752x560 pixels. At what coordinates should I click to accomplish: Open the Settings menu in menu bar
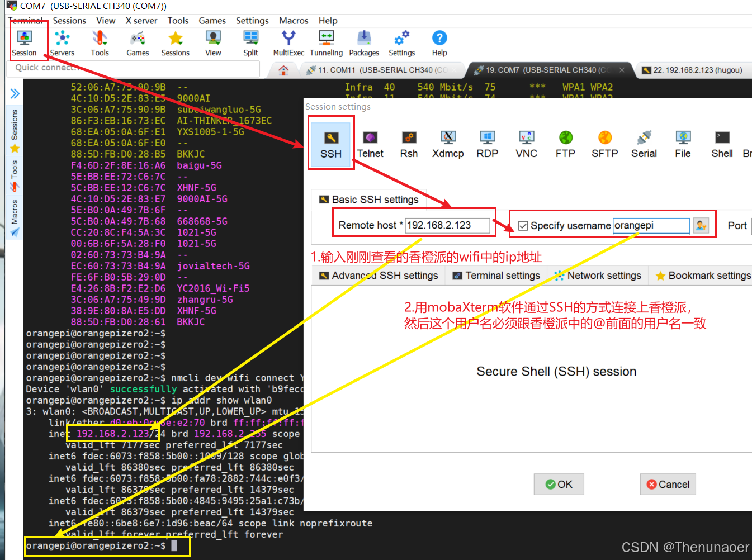[252, 21]
